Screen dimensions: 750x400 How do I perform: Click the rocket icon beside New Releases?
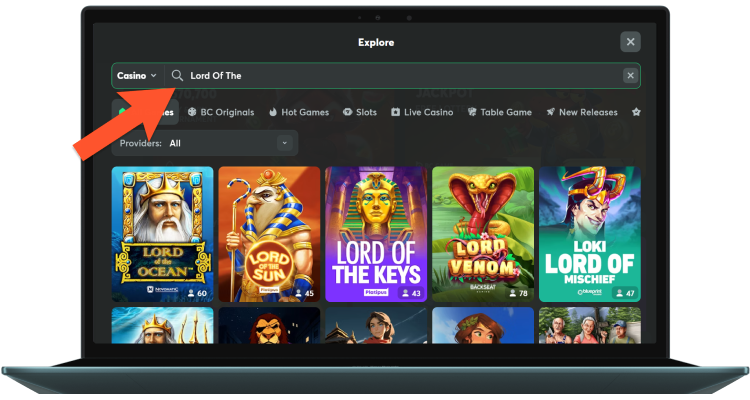(551, 113)
